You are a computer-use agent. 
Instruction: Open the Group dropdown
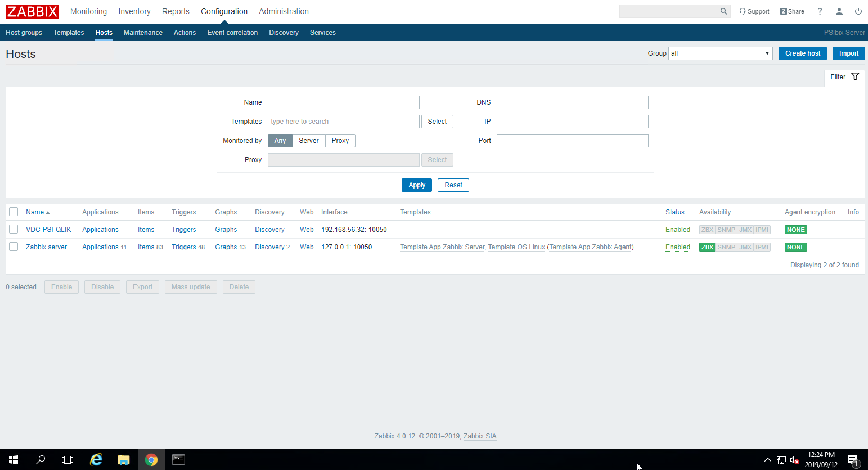(x=720, y=53)
